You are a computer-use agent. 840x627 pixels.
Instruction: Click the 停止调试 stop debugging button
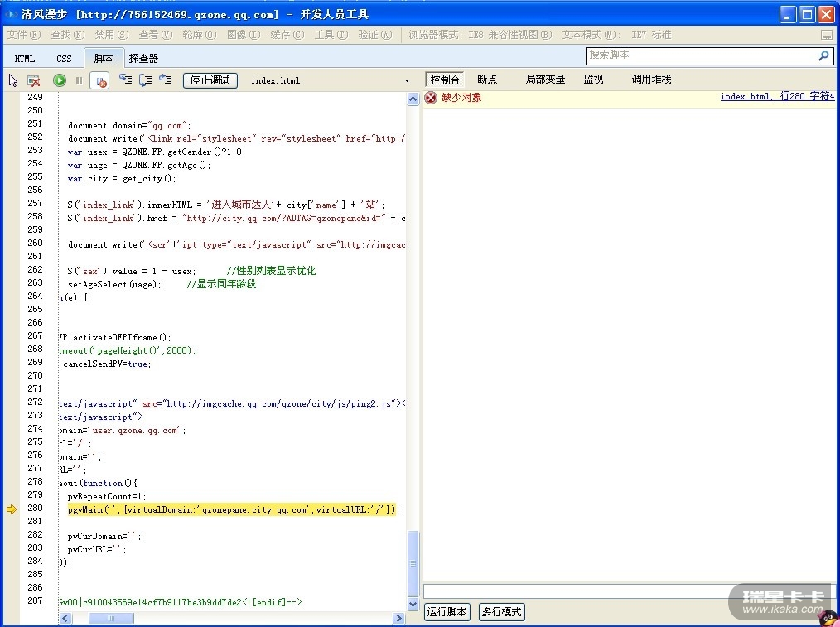pyautogui.click(x=210, y=80)
